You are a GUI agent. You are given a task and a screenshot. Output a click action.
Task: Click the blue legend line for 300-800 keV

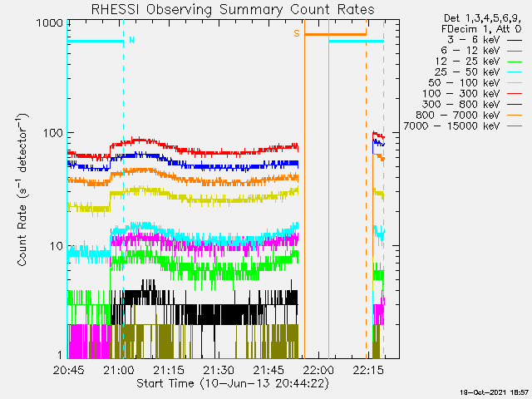pyautogui.click(x=515, y=106)
